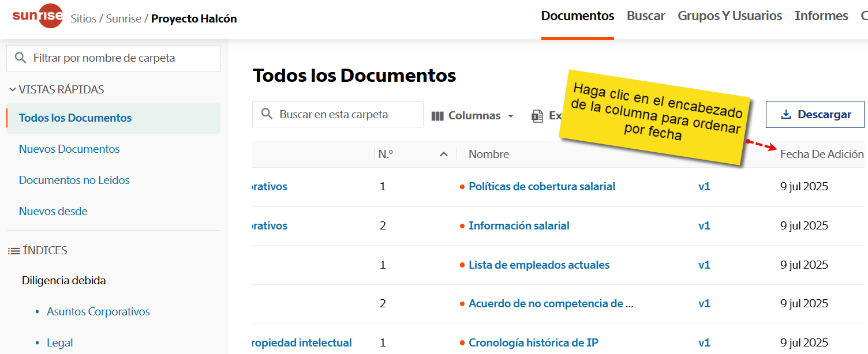The height and width of the screenshot is (354, 868).
Task: Click number 2 in Acuerdo de no competencia row
Action: pos(383,304)
